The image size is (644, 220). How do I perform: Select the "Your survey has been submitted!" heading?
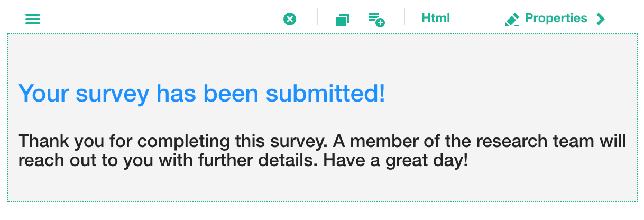click(201, 93)
